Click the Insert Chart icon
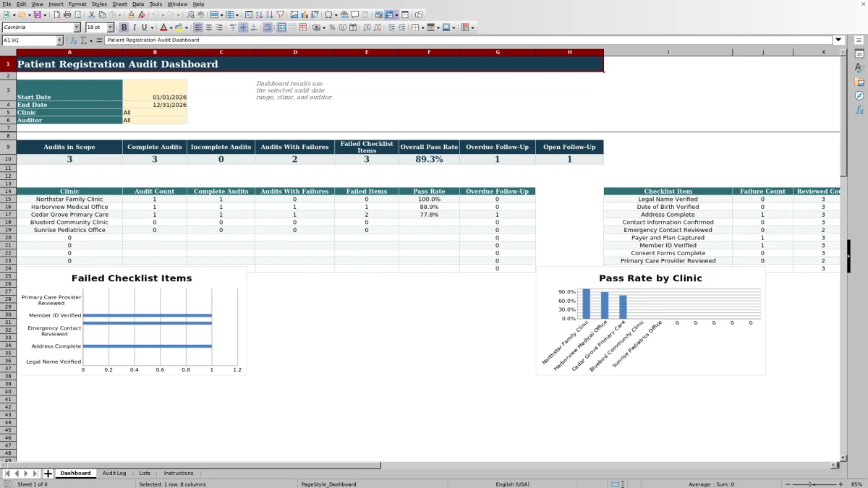The height and width of the screenshot is (488, 868). click(x=305, y=14)
